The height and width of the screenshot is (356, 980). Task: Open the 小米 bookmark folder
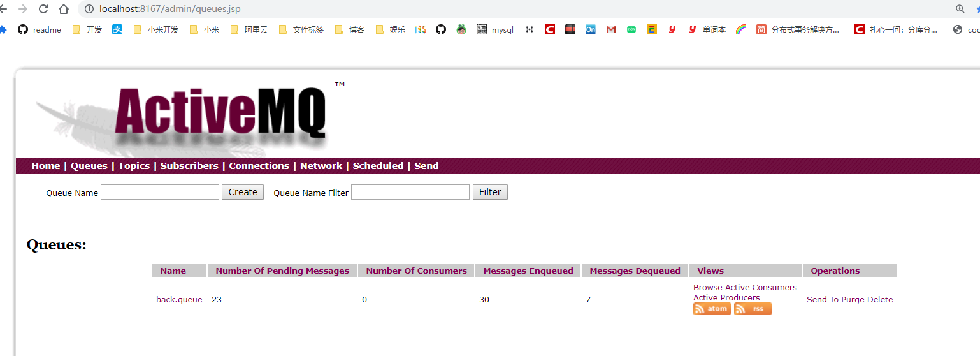(205, 29)
